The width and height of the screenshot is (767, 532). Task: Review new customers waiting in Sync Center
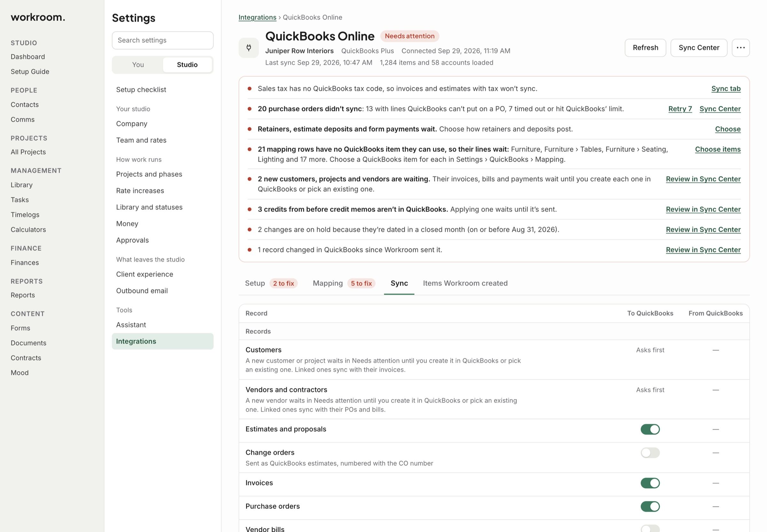pyautogui.click(x=703, y=179)
